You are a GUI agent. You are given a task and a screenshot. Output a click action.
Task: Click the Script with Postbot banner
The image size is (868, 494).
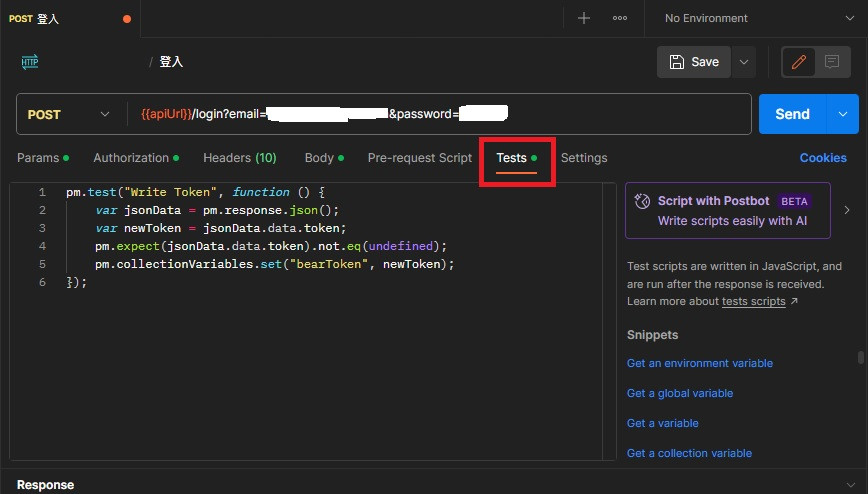(x=727, y=210)
